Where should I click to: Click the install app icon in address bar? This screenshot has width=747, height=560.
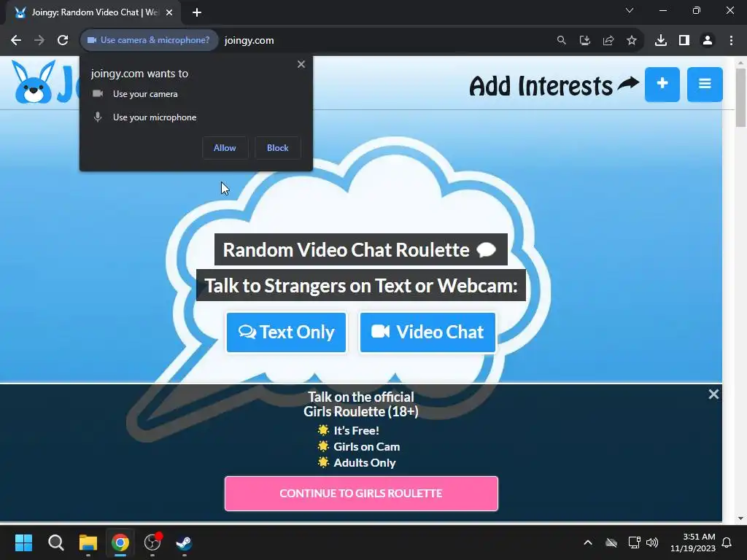point(585,41)
